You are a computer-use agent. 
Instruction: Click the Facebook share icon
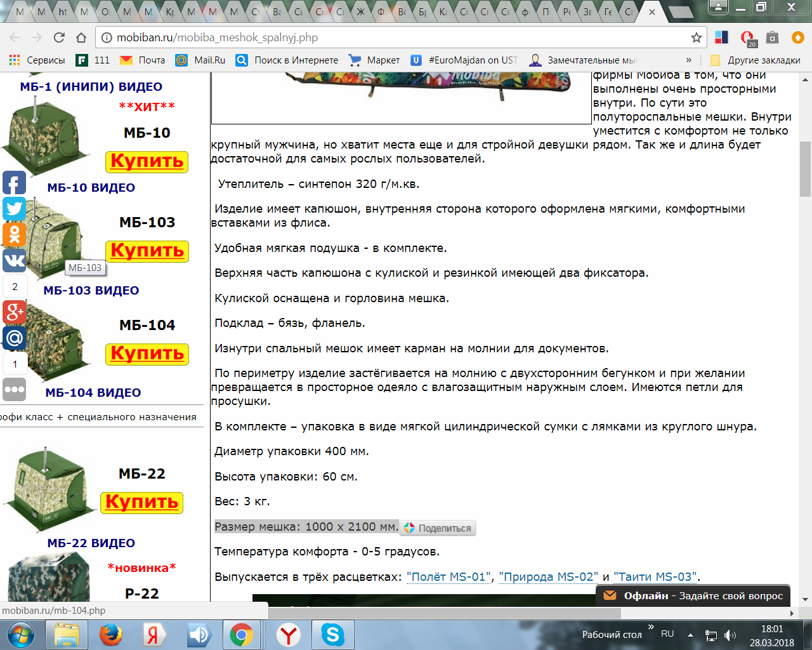pos(14,183)
